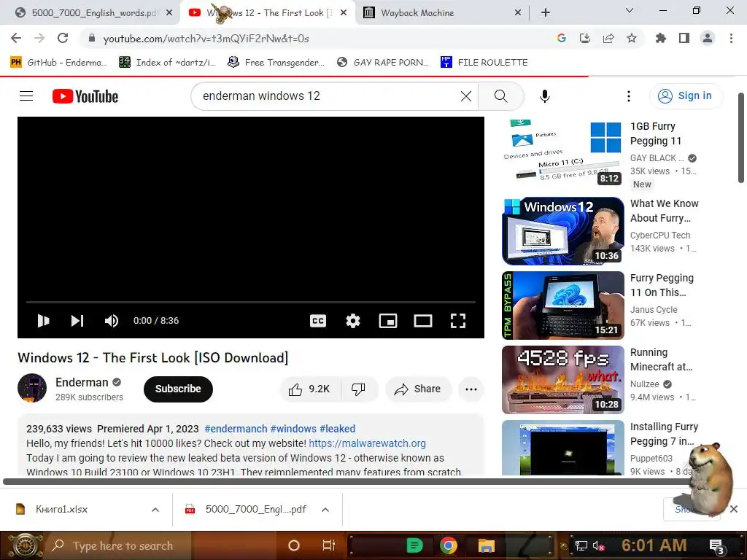The height and width of the screenshot is (560, 747).
Task: Share this page from the address bar
Action: [608, 38]
